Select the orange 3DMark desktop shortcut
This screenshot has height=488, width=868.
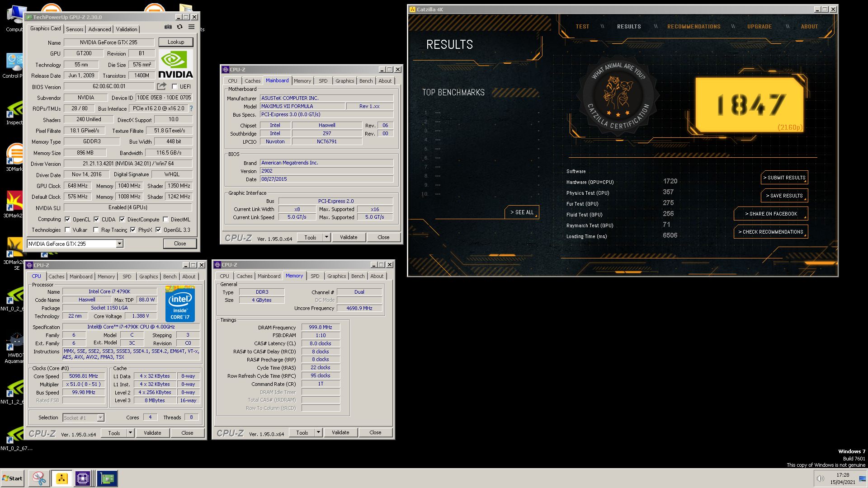tap(14, 157)
